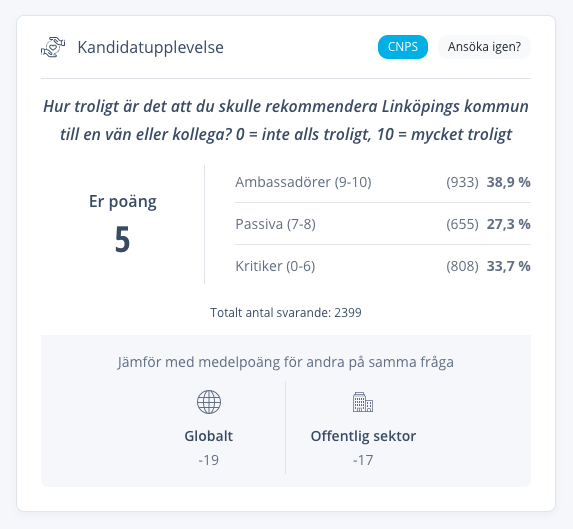
Task: Click the 38,9 % ambassador percentage
Action: 508,182
